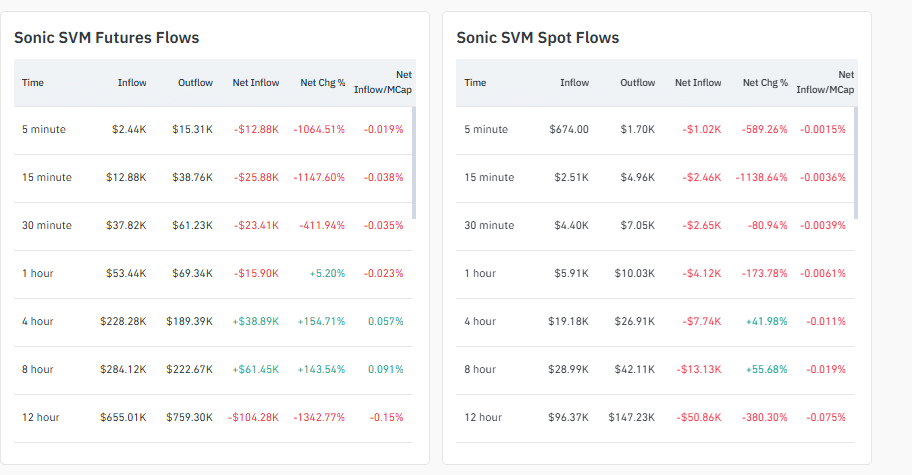Click spot net change +41.98%

pyautogui.click(x=767, y=321)
